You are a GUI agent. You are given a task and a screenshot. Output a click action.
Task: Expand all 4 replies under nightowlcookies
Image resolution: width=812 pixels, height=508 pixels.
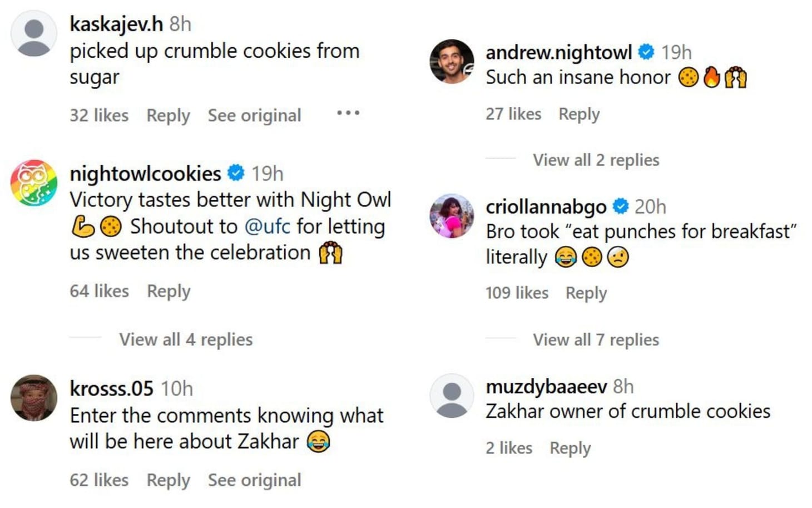tap(185, 339)
